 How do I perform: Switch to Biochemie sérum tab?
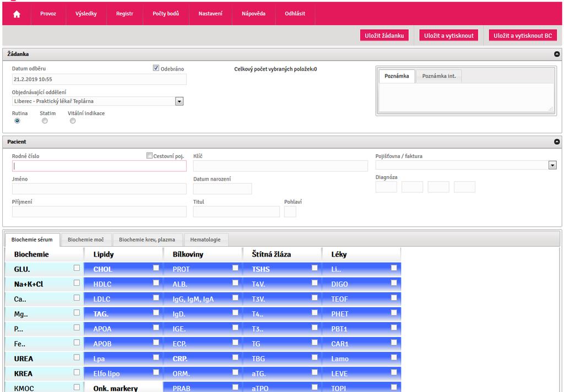pyautogui.click(x=32, y=239)
